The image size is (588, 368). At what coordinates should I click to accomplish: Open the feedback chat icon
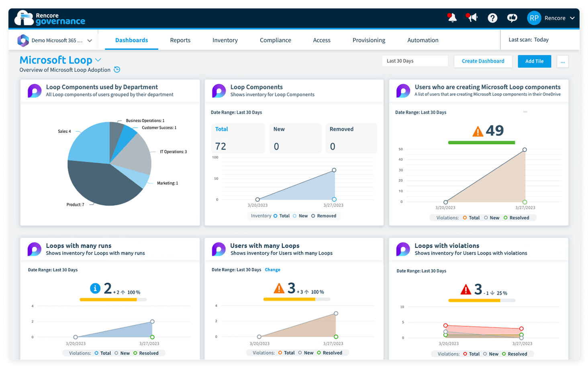pyautogui.click(x=512, y=18)
